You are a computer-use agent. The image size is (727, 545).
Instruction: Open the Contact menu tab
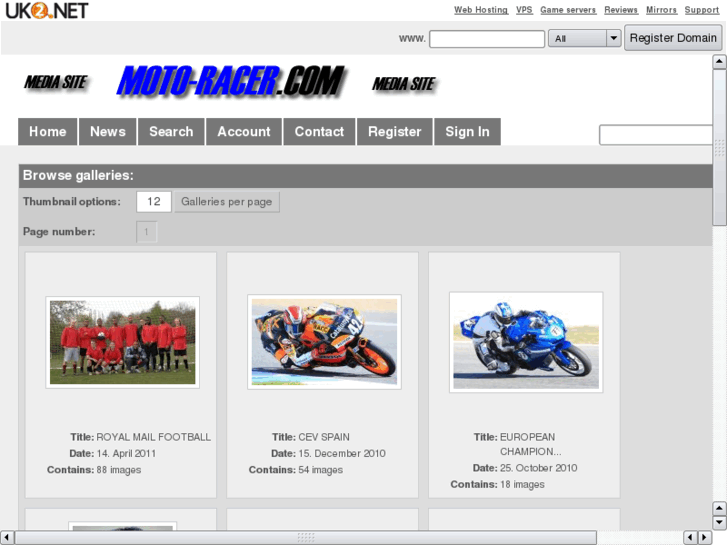coord(319,132)
